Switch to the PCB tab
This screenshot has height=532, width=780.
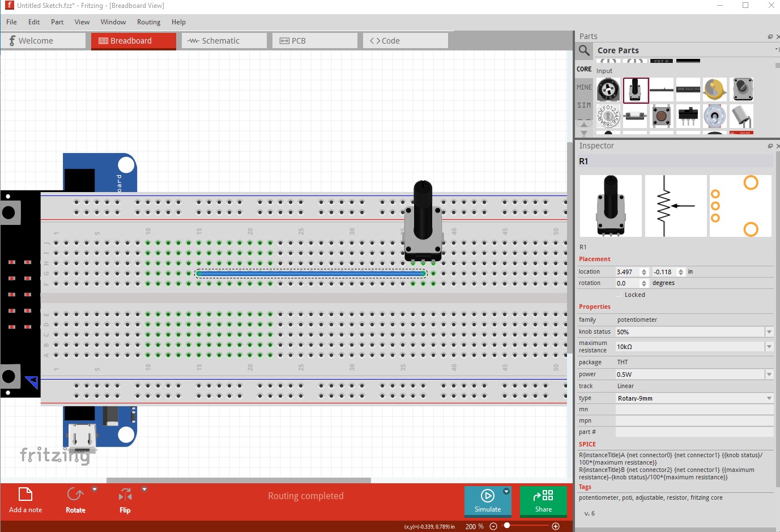click(x=315, y=41)
